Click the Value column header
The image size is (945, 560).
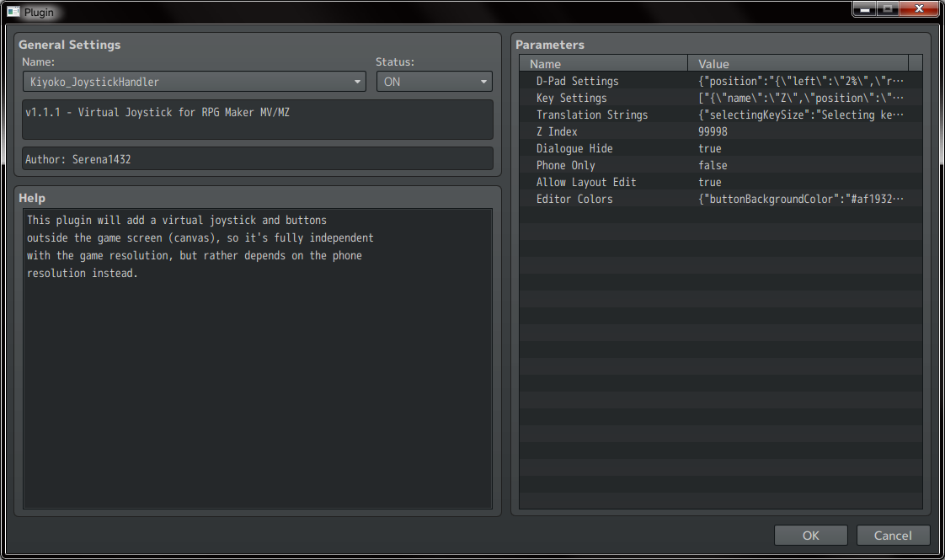(x=798, y=64)
